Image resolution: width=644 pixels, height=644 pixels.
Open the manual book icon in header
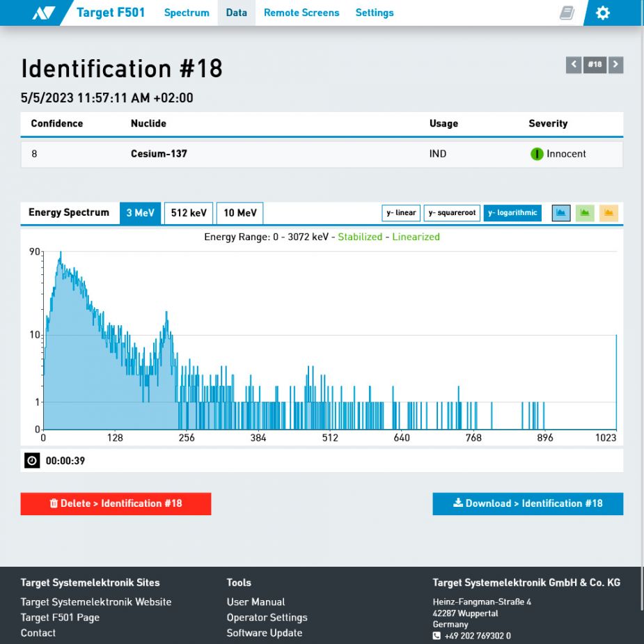click(x=567, y=13)
